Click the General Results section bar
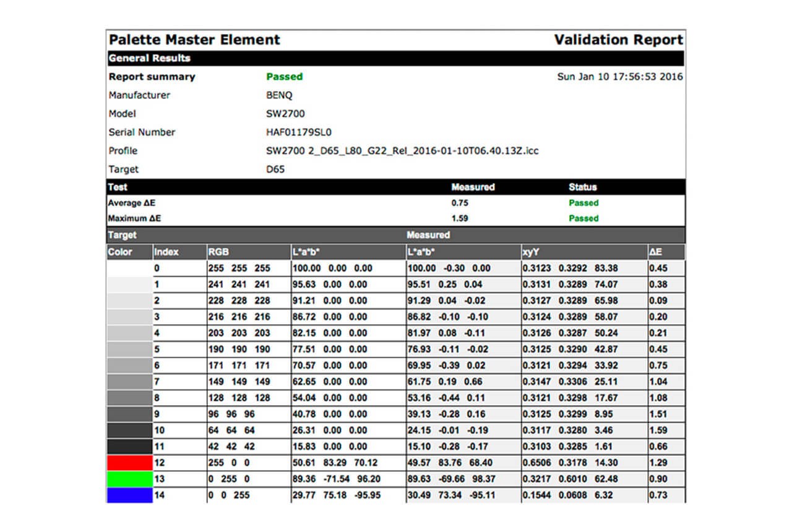 click(396, 58)
